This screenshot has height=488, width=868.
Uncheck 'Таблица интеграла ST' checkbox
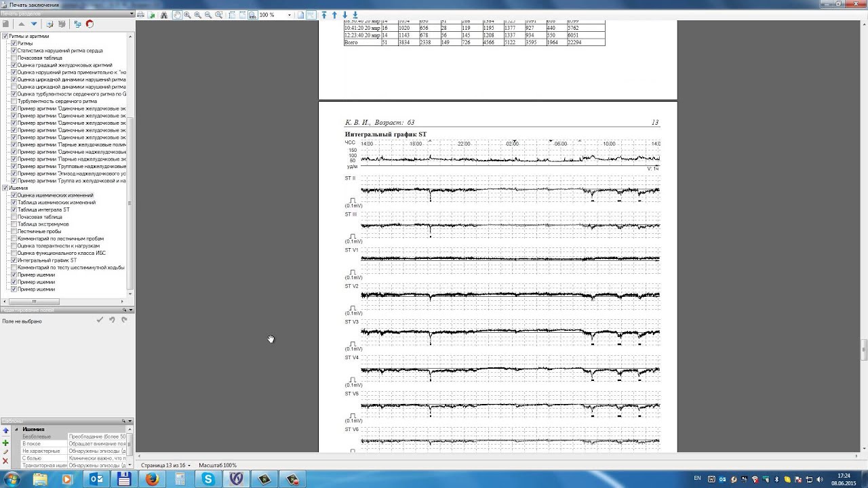coord(14,209)
